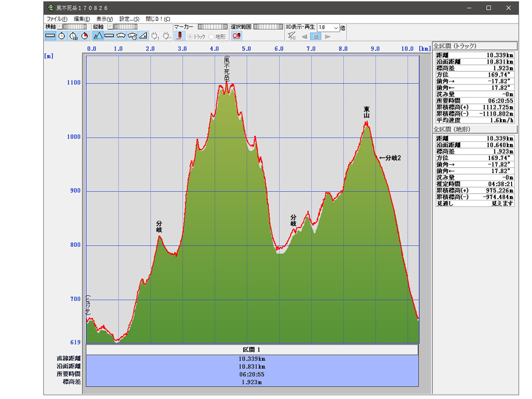
Task: Click 閉じる！(C) to close the view
Action: [x=158, y=19]
